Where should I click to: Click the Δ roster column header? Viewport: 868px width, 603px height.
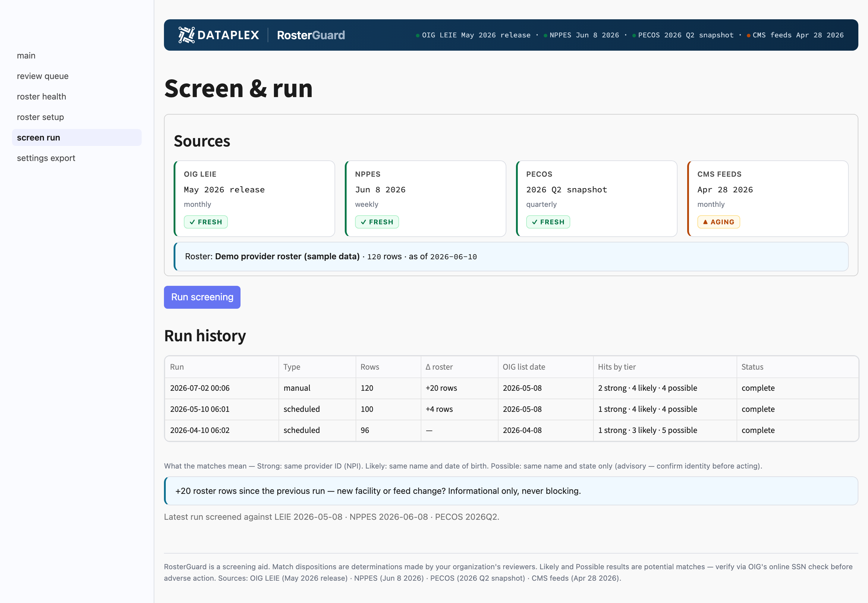[x=459, y=367]
